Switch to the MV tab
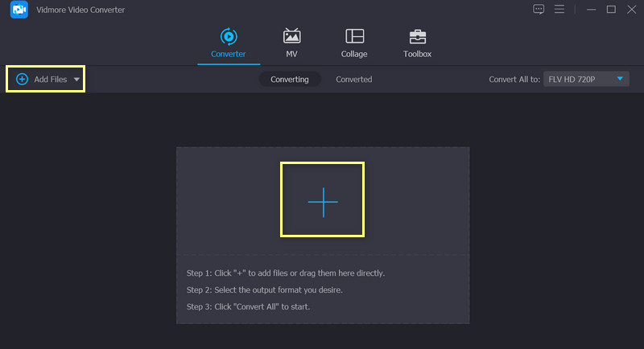 291,43
